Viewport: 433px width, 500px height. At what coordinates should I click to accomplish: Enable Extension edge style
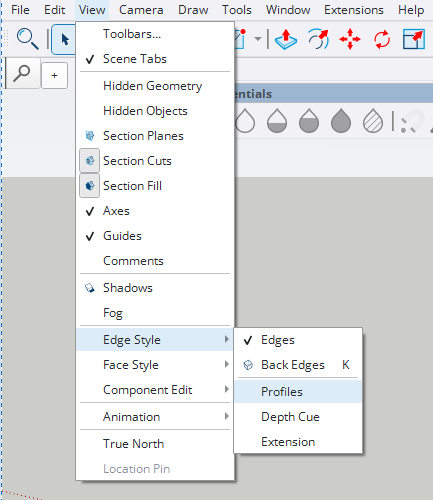pyautogui.click(x=298, y=442)
